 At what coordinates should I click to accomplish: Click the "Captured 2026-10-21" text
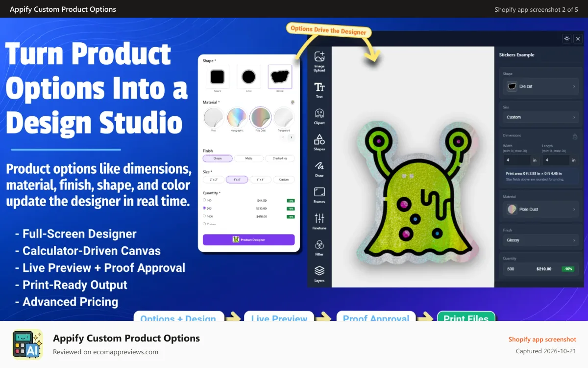pyautogui.click(x=546, y=351)
